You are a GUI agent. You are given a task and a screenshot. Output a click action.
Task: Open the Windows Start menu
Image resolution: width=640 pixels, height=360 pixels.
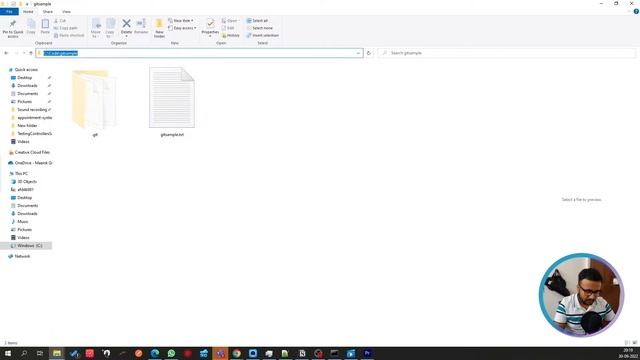point(8,353)
